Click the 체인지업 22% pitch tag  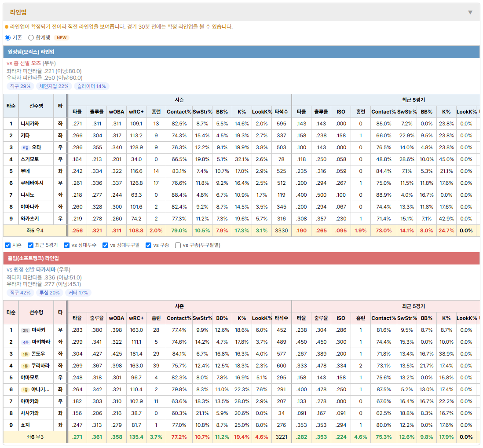(54, 86)
